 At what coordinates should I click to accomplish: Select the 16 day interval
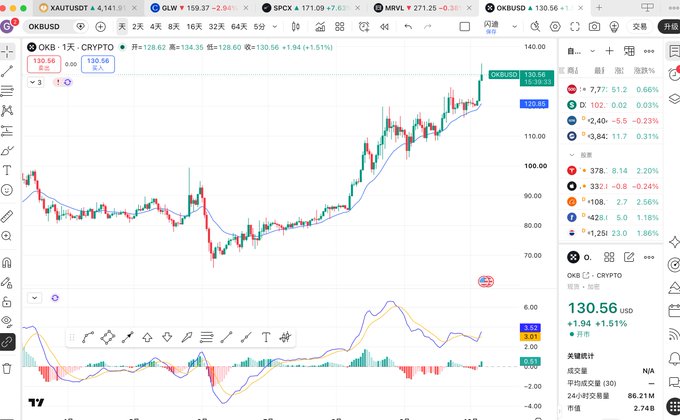[194, 27]
